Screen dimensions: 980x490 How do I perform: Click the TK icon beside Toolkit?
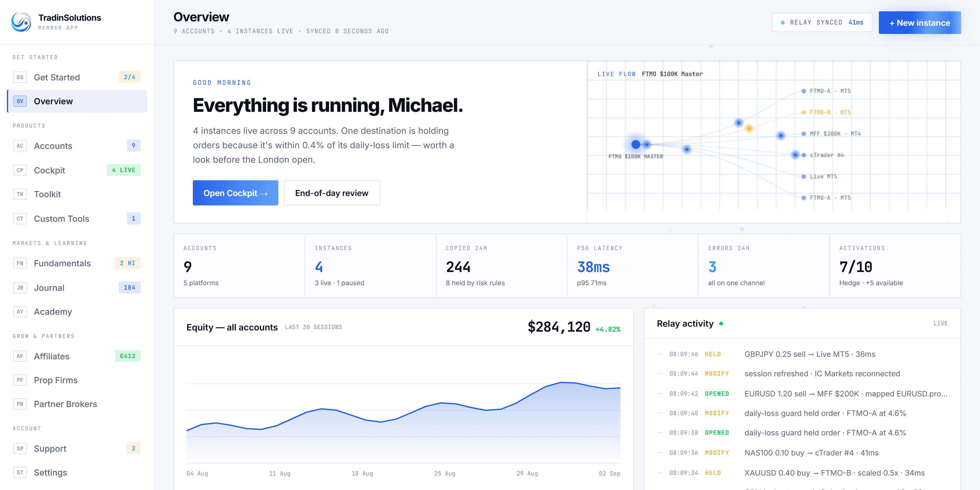tap(20, 194)
